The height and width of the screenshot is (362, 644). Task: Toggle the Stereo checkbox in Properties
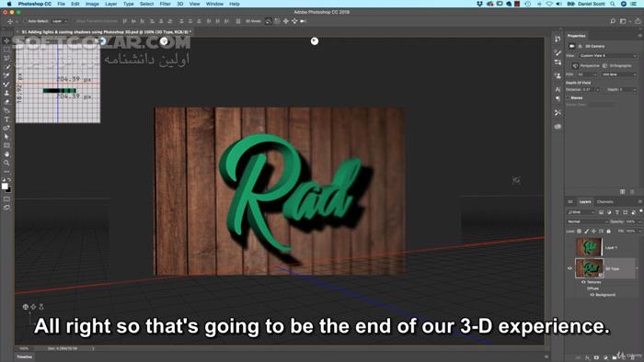[569, 98]
